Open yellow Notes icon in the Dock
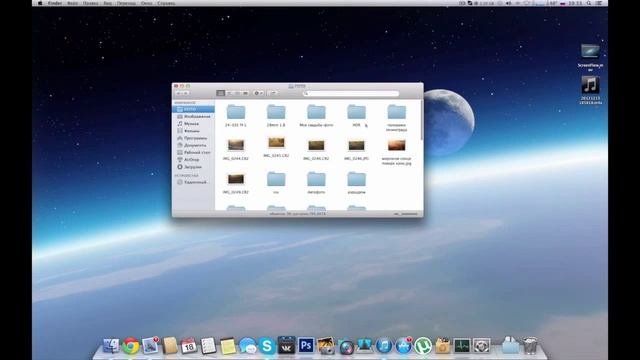This screenshot has width=640, height=360. [228, 346]
